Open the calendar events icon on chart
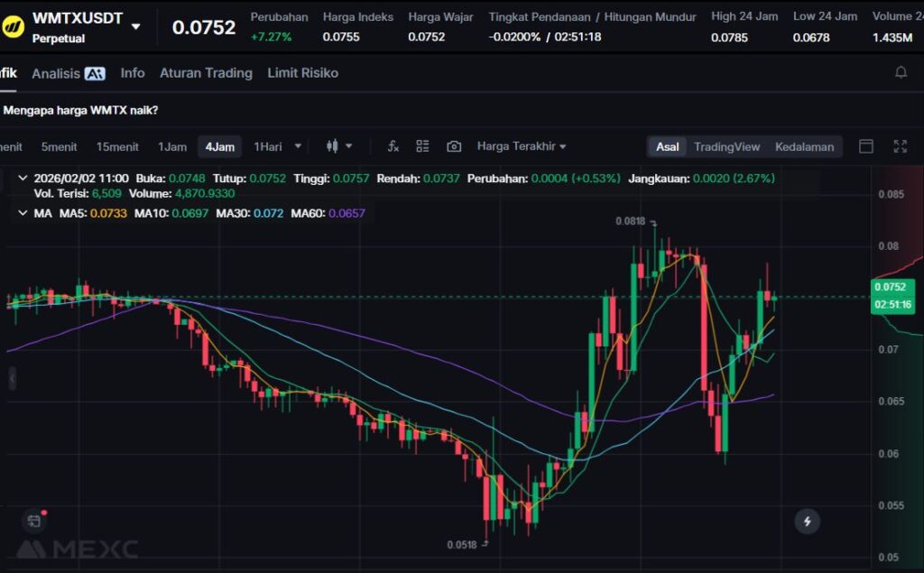Viewport: 924px width, 573px height. coord(33,521)
